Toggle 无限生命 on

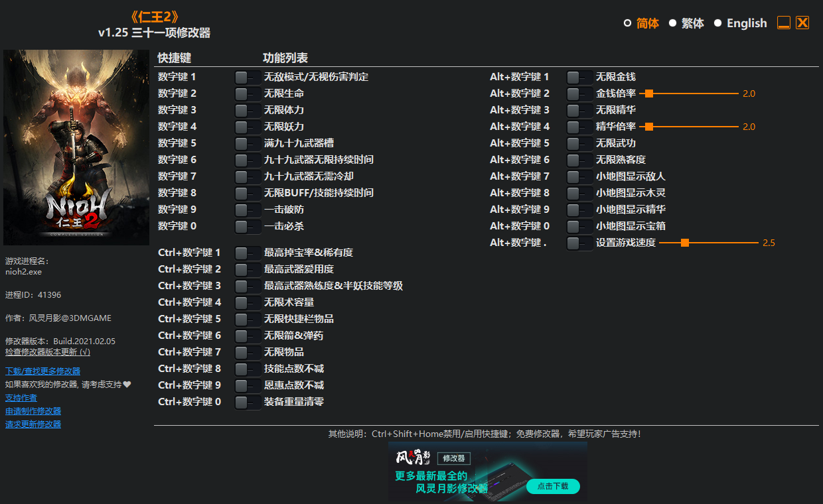[248, 93]
